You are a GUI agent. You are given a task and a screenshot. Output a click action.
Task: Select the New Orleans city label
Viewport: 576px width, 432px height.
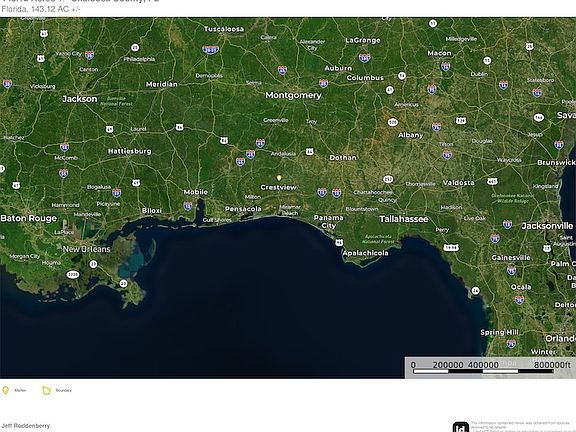click(86, 249)
